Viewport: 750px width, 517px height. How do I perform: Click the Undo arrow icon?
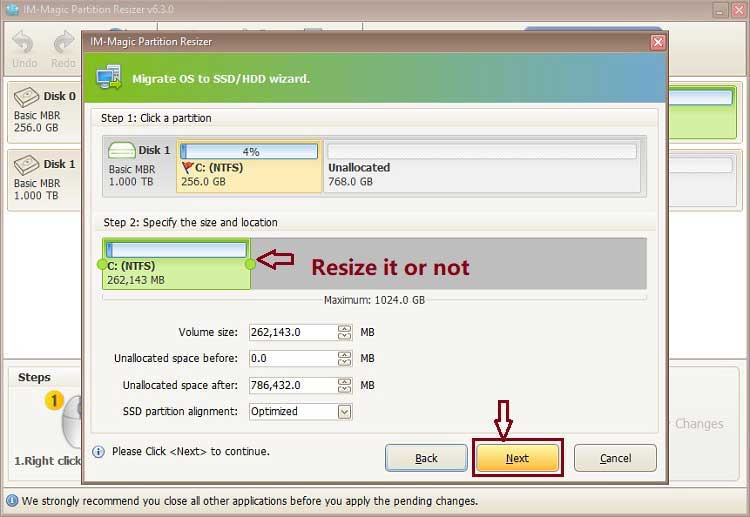(25, 42)
